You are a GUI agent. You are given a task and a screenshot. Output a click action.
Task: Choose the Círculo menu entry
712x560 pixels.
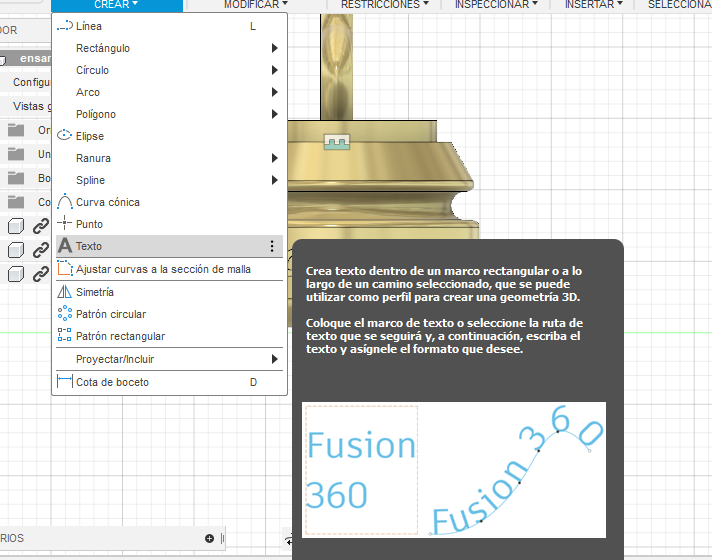169,70
